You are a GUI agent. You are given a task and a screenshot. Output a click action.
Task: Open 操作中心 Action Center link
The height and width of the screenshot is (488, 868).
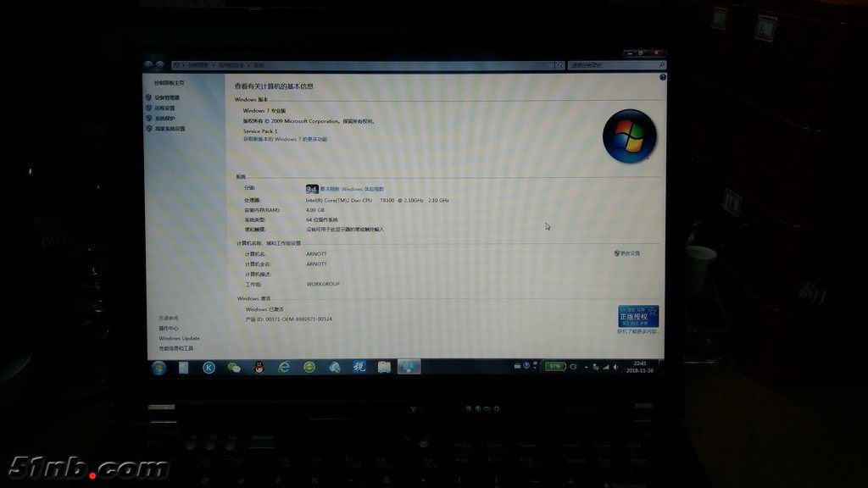(x=169, y=329)
